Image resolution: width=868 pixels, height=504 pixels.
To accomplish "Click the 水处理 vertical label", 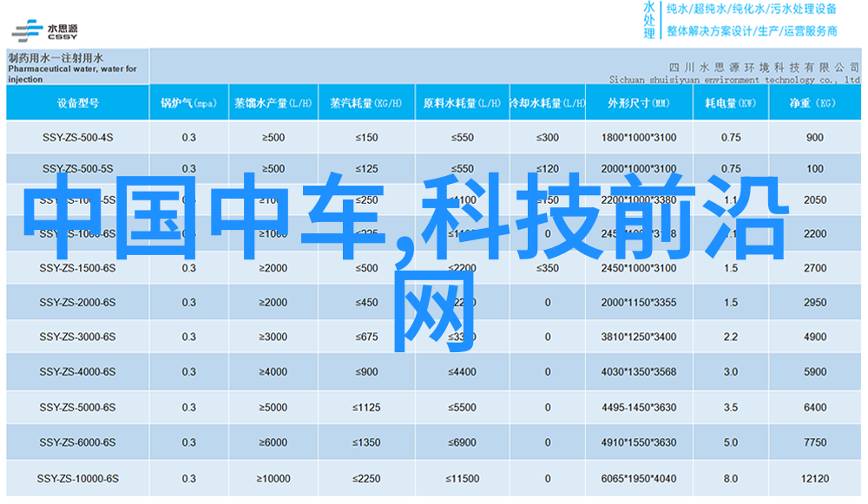I will click(x=649, y=21).
